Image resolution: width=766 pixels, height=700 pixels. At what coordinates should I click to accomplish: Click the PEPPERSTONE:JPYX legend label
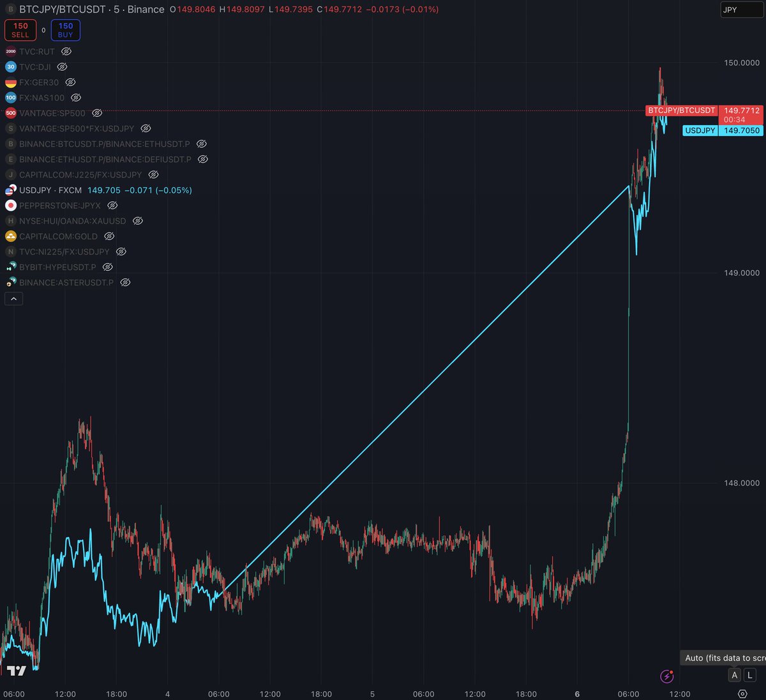(x=60, y=206)
